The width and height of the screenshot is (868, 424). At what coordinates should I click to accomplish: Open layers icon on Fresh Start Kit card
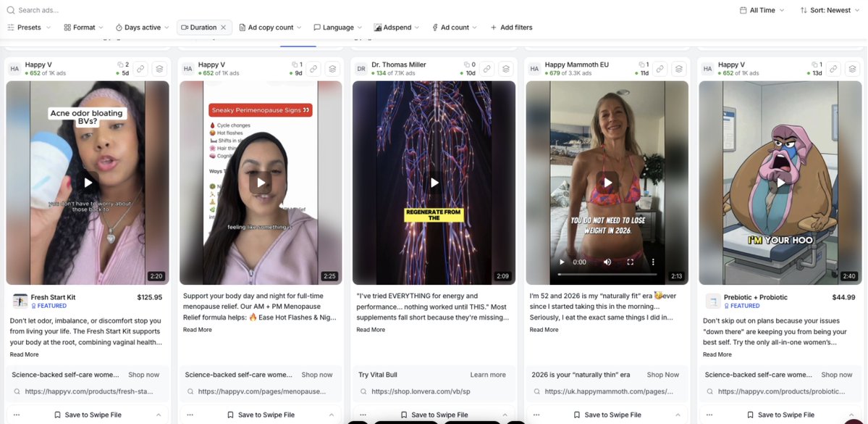(159, 69)
